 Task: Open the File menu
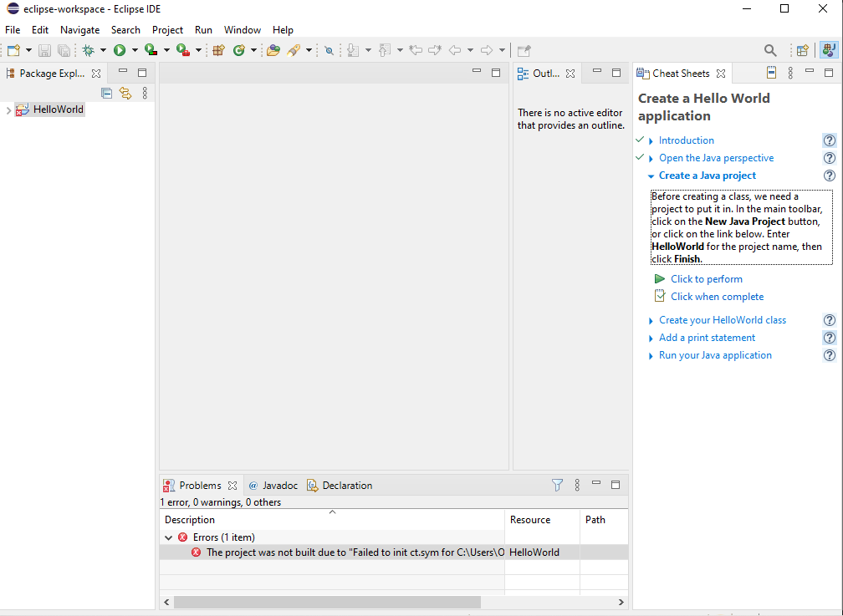tap(13, 30)
